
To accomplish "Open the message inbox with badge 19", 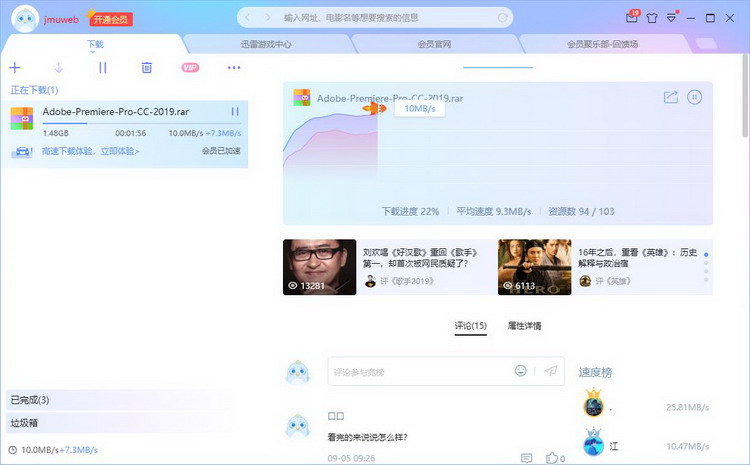I will click(x=632, y=17).
